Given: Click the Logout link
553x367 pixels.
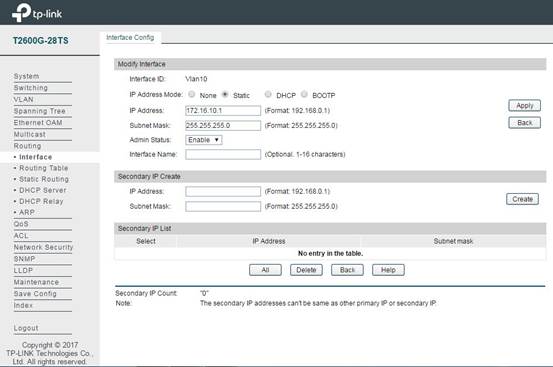Looking at the screenshot, I should (x=26, y=328).
